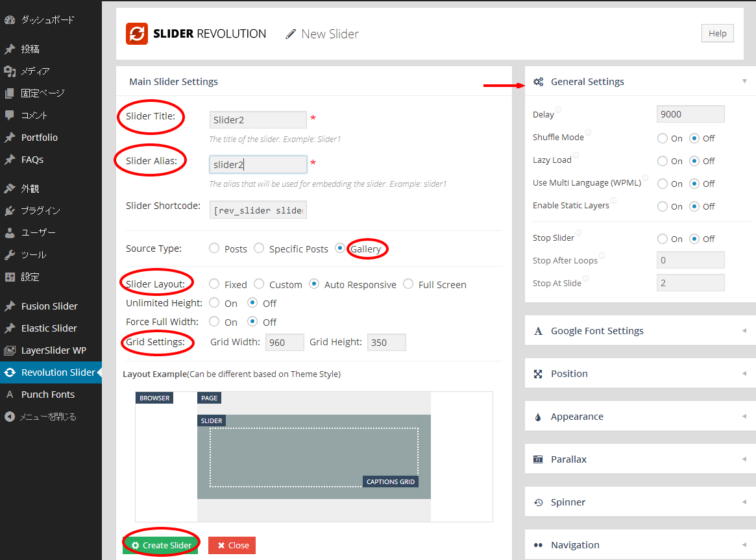This screenshot has width=756, height=560.
Task: Click the Grid Width input field
Action: click(284, 343)
